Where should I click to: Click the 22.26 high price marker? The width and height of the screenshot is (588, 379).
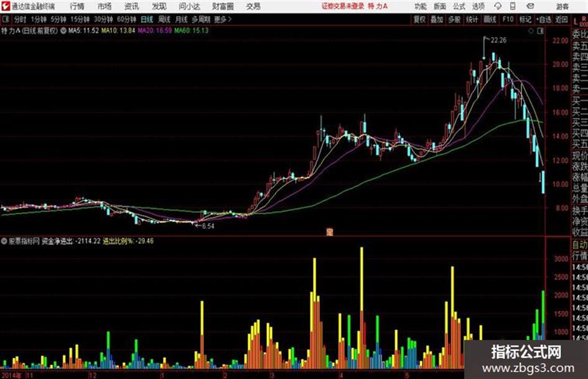[498, 40]
